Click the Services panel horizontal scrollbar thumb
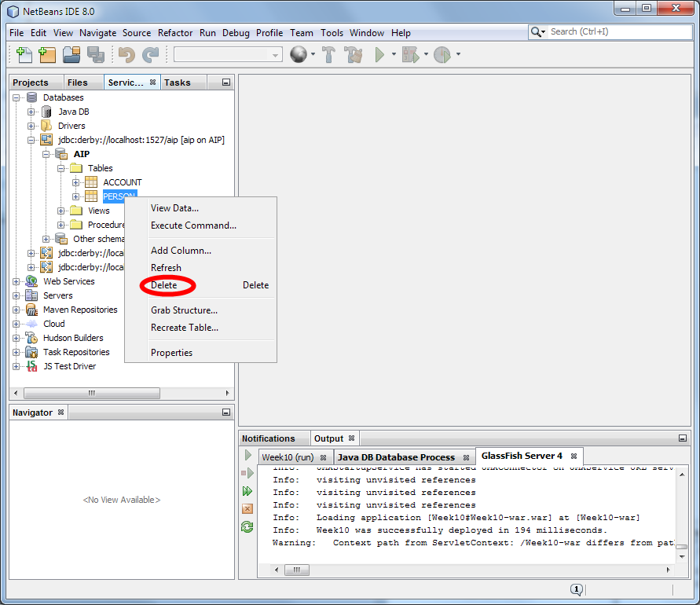Viewport: 700px width, 605px height. (x=91, y=394)
